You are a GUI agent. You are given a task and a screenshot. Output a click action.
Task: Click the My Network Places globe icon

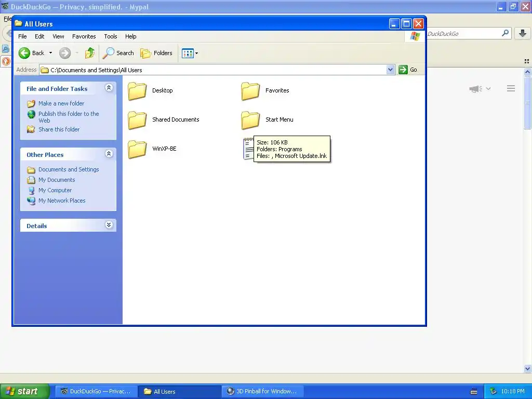click(x=31, y=201)
